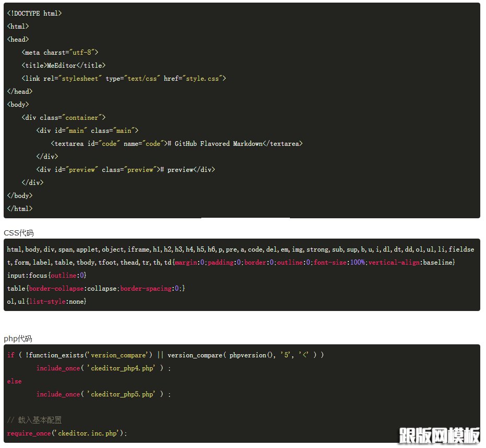Click the include_once 'ckeditor_php4.php' line
This screenshot has width=486, height=448.
104,368
